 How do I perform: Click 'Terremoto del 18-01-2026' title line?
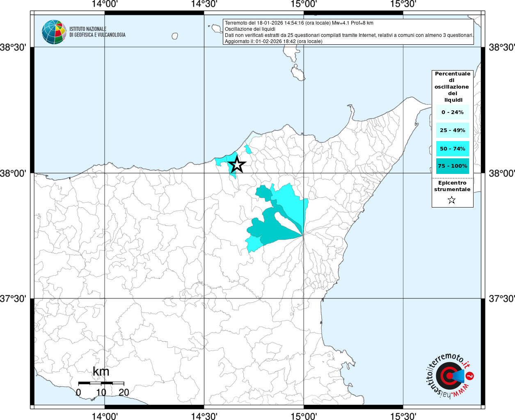click(299, 23)
